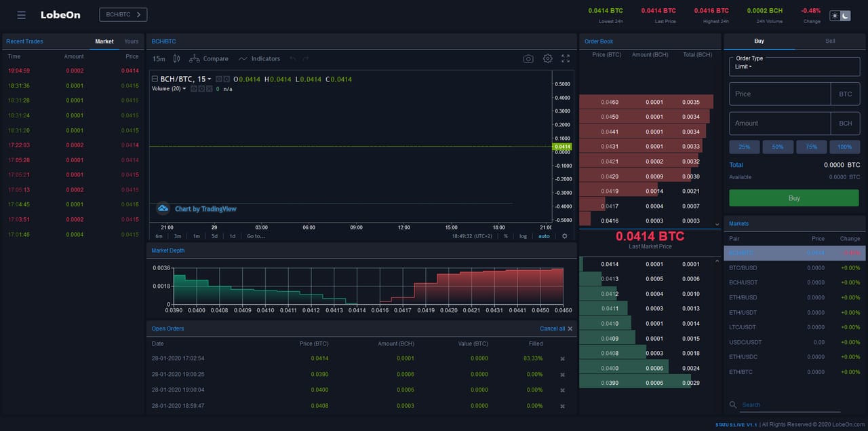Click the Markets search field
The width and height of the screenshot is (868, 431).
coord(790,405)
